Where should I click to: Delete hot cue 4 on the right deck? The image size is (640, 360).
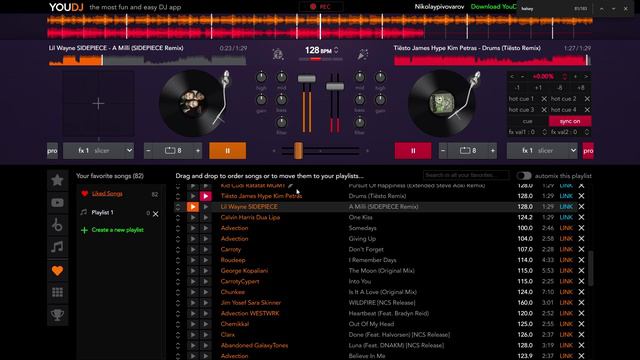point(587,110)
